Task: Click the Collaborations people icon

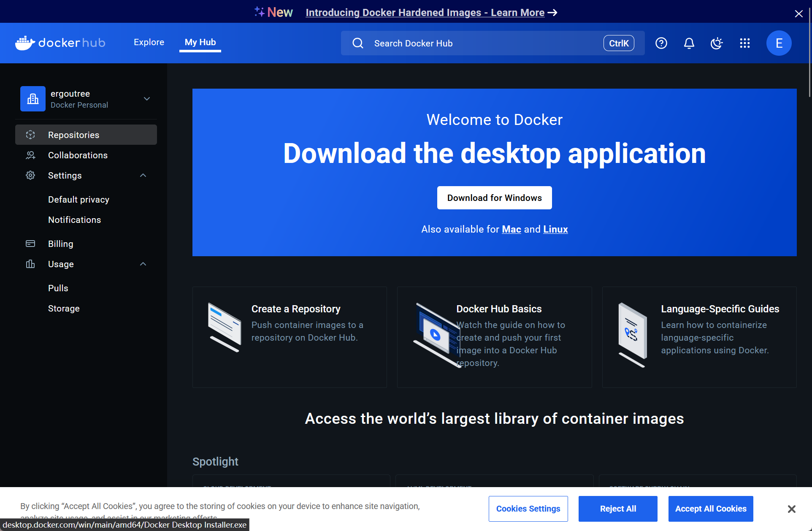Action: click(x=30, y=155)
